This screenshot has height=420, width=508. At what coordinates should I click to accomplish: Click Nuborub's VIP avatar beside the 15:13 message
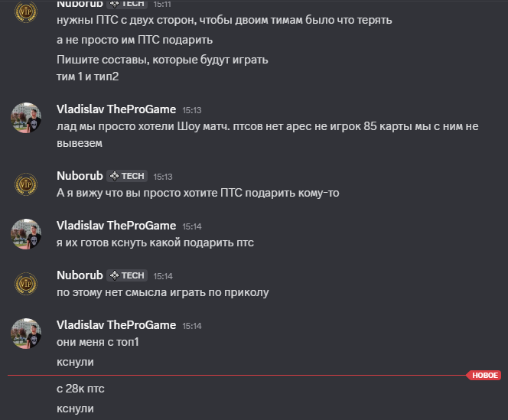tap(26, 184)
